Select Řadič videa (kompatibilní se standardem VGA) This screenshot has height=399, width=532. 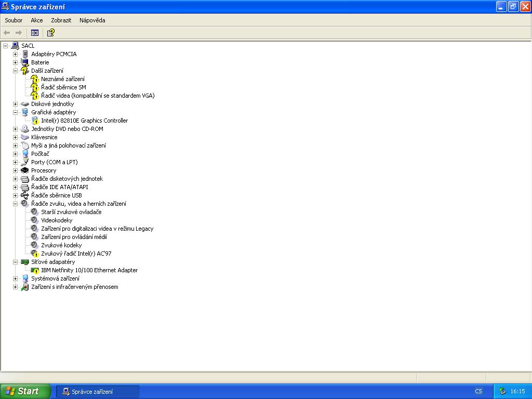pyautogui.click(x=98, y=96)
